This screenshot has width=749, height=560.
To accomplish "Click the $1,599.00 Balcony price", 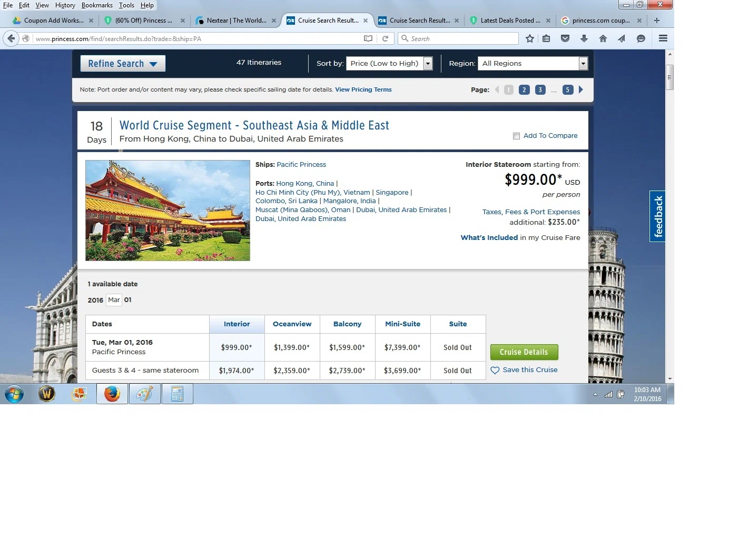I will click(x=347, y=347).
